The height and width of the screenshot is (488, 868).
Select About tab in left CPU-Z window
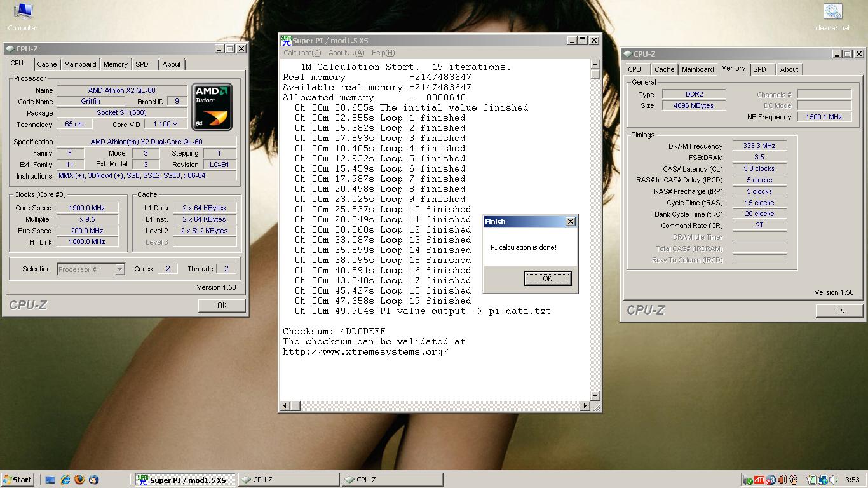[x=172, y=64]
